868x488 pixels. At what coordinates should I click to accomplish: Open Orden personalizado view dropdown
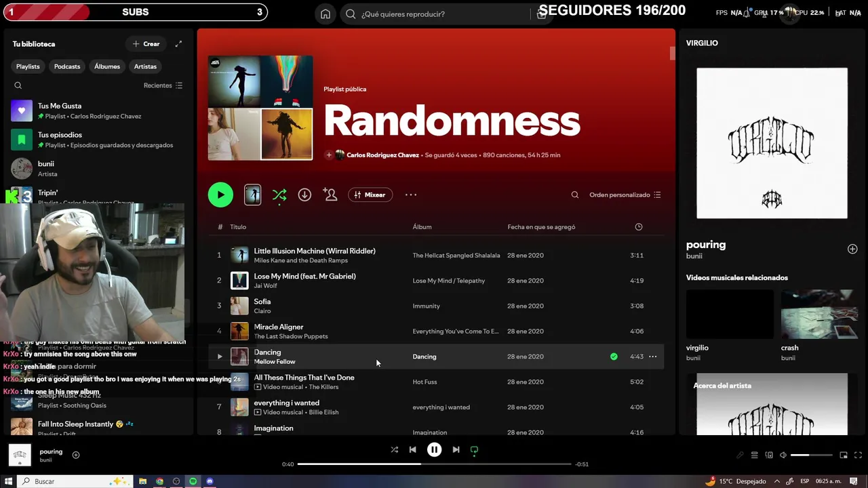tap(625, 195)
